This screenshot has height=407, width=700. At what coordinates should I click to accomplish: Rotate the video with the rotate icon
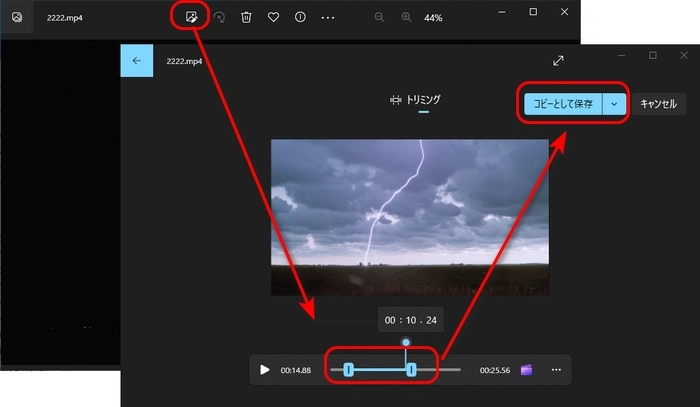pyautogui.click(x=219, y=18)
